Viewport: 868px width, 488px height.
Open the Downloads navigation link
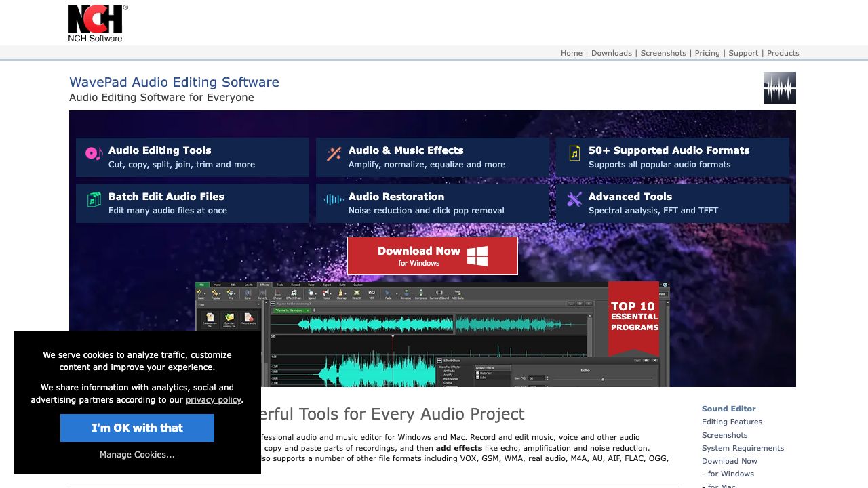pos(612,53)
